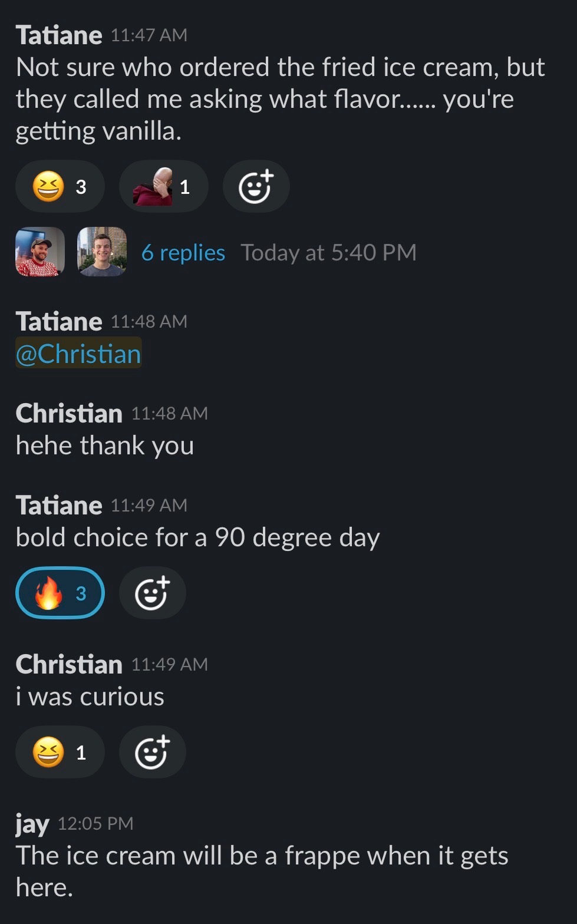The image size is (577, 924).
Task: Open the 6 replies thread
Action: point(183,253)
